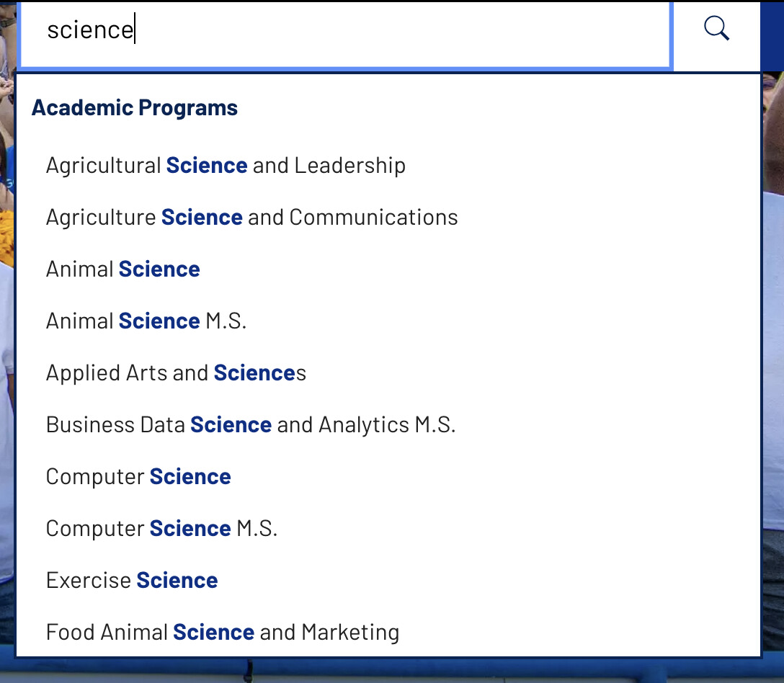This screenshot has height=683, width=784.
Task: Open the Animal Science M.S. result
Action: pos(146,321)
